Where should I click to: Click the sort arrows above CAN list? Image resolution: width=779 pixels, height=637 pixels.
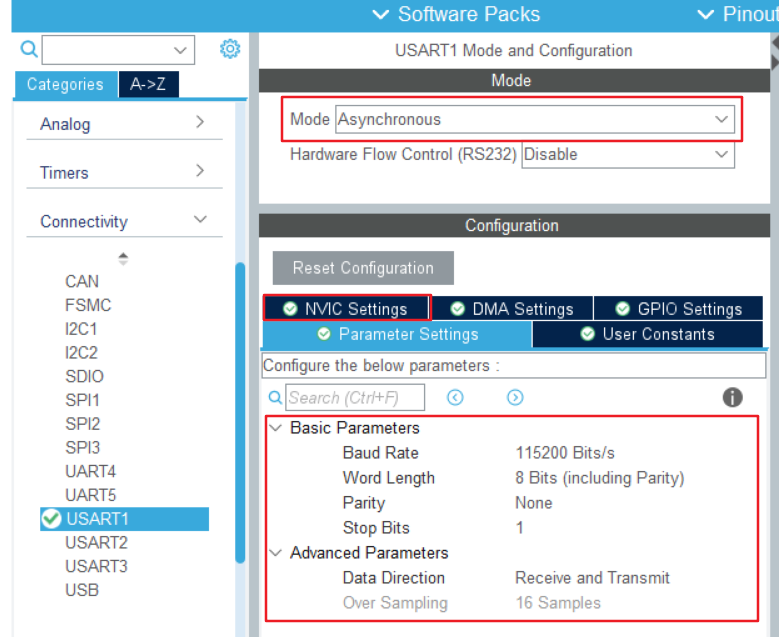pyautogui.click(x=123, y=258)
